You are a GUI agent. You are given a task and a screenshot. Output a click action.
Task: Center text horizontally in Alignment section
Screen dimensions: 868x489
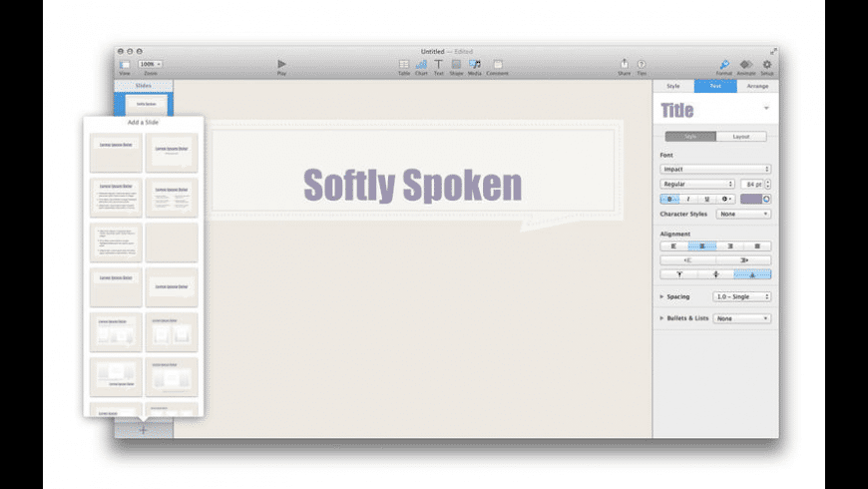tap(702, 245)
